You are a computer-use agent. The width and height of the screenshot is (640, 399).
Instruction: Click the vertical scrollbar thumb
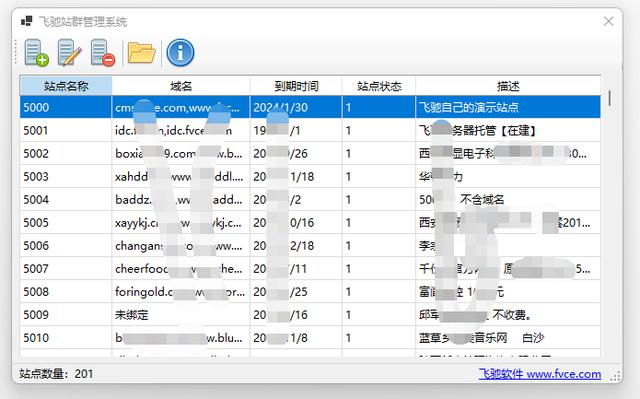[609, 98]
